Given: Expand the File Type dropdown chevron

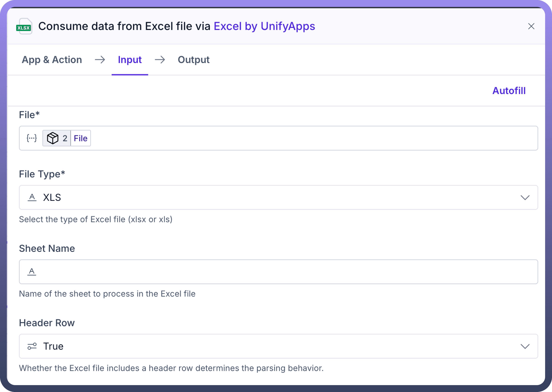Looking at the screenshot, I should pyautogui.click(x=525, y=198).
